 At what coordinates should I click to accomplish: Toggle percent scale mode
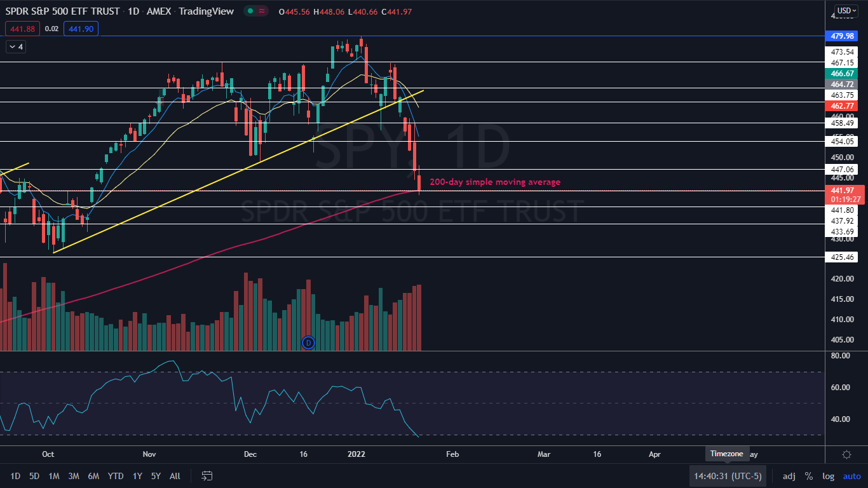(x=809, y=476)
